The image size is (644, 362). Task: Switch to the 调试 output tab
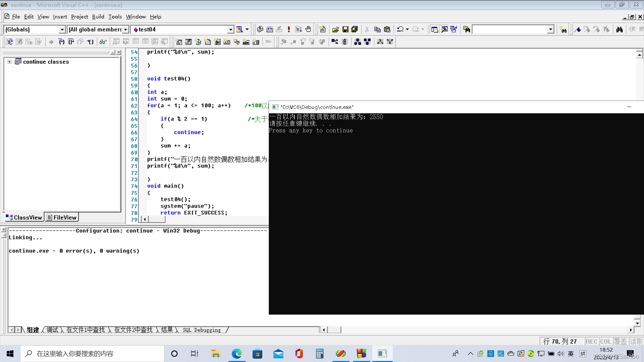click(x=52, y=330)
